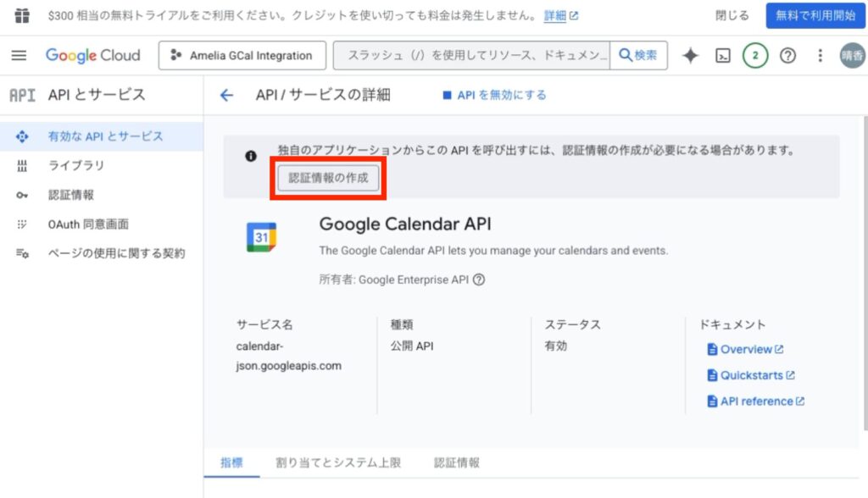Image resolution: width=868 pixels, height=498 pixels.
Task: Switch to 割り当てとシステム上限 tab
Action: coord(338,462)
